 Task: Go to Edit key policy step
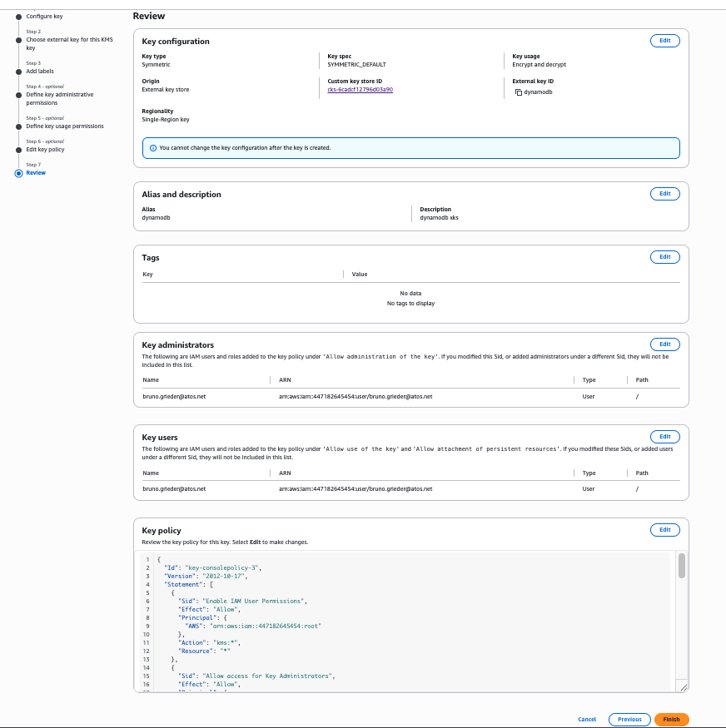(45, 150)
